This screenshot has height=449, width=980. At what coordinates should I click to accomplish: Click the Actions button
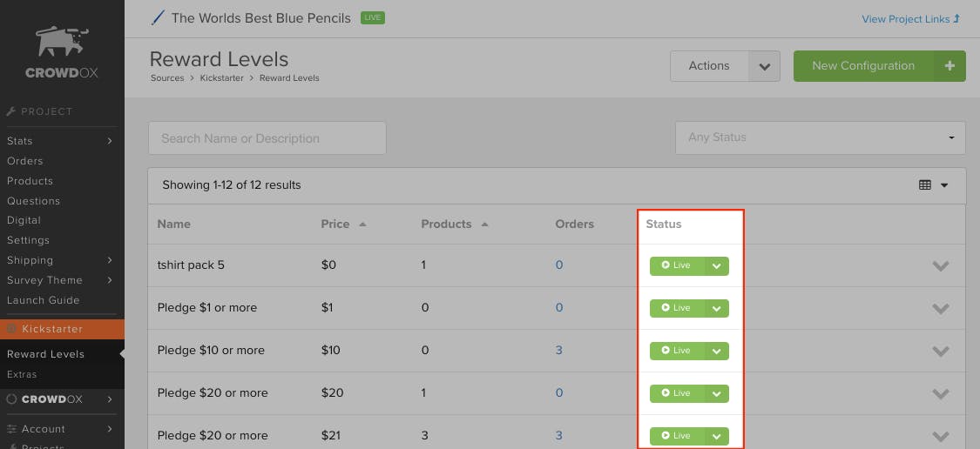(x=709, y=66)
